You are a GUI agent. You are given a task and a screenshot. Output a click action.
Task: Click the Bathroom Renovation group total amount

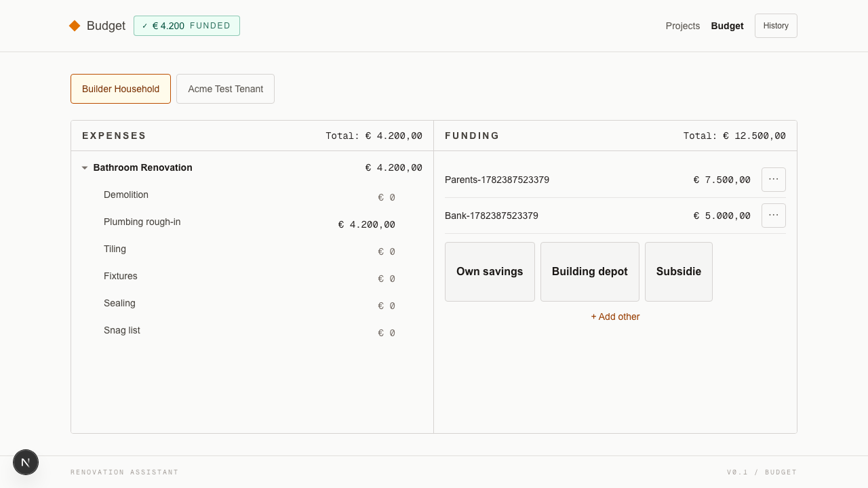pyautogui.click(x=393, y=167)
